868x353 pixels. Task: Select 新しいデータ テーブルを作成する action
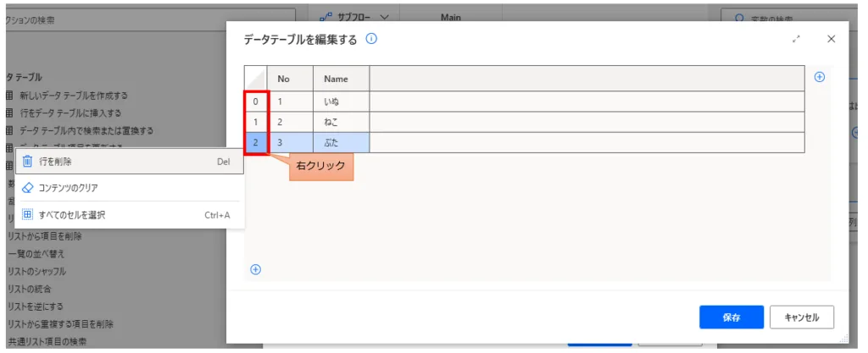click(73, 95)
